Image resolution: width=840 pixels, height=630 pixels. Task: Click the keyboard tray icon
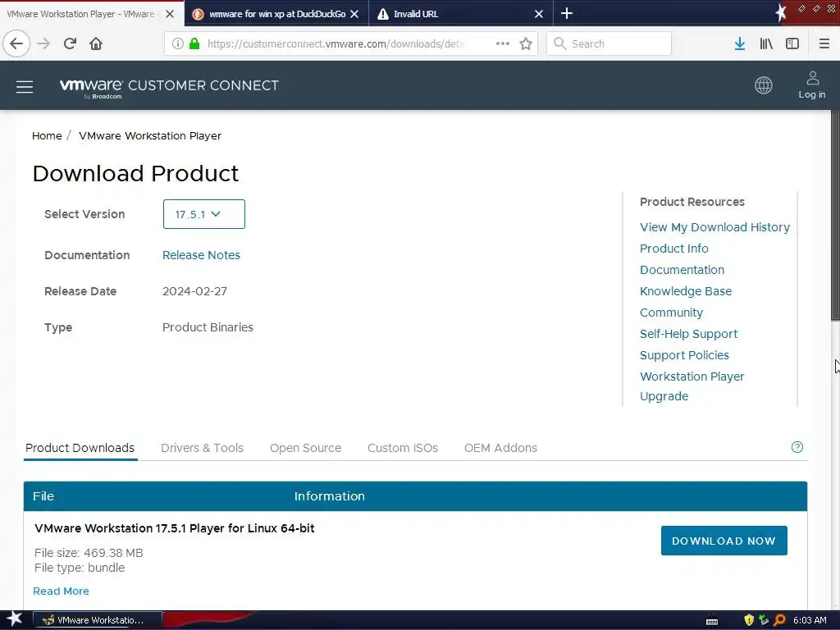coord(712,622)
